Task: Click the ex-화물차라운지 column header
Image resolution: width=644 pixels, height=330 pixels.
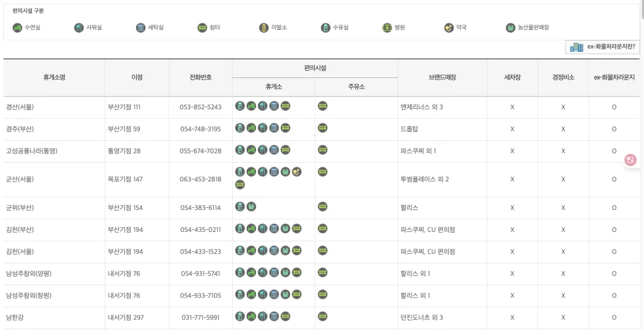Action: [x=614, y=78]
